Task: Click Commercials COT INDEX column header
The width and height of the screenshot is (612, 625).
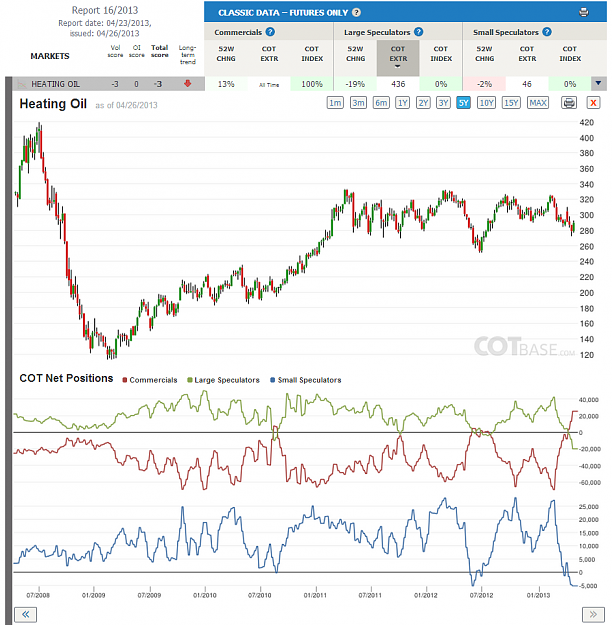Action: coord(312,54)
